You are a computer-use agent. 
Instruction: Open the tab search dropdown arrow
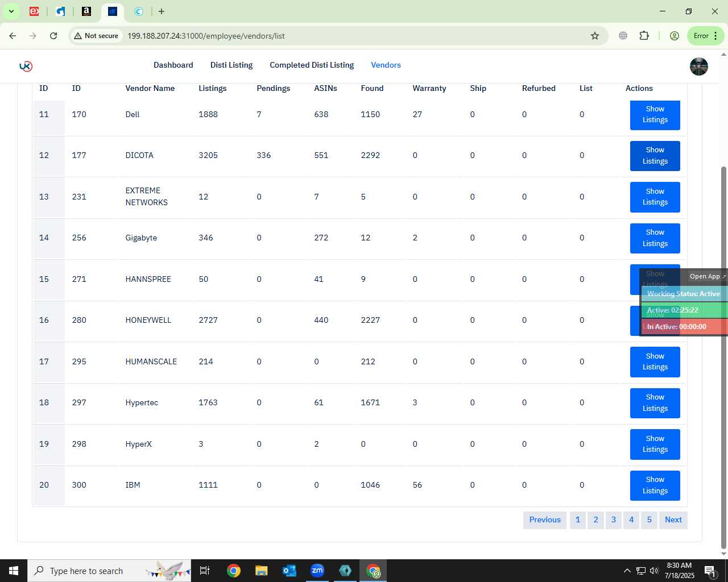[x=11, y=11]
